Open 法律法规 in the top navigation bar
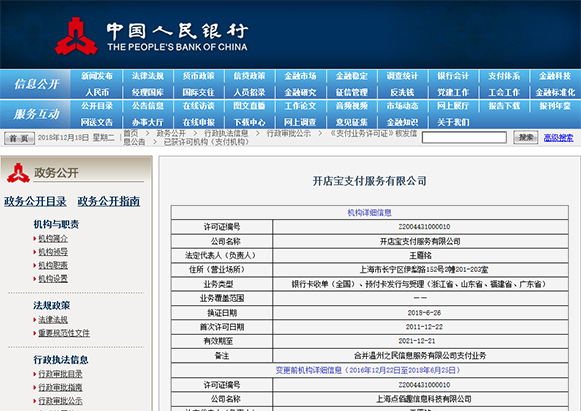Image resolution: width=581 pixels, height=411 pixels. 148,76
